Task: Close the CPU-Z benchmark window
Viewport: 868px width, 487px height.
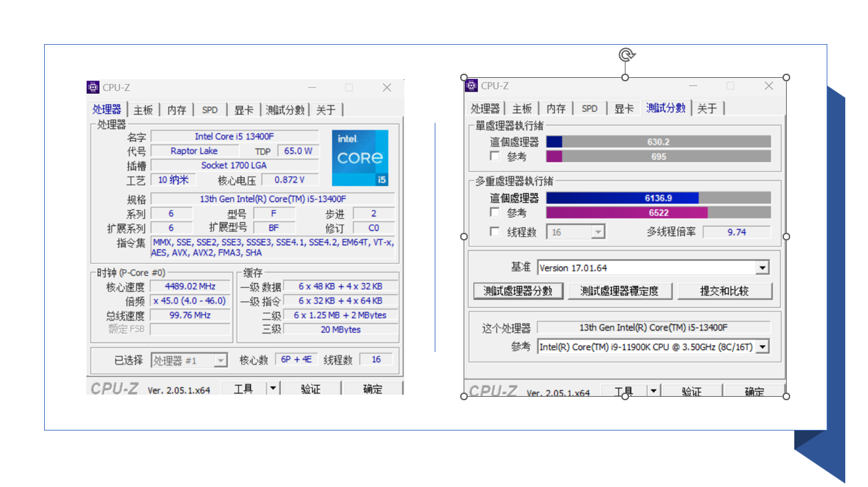Action: click(769, 86)
